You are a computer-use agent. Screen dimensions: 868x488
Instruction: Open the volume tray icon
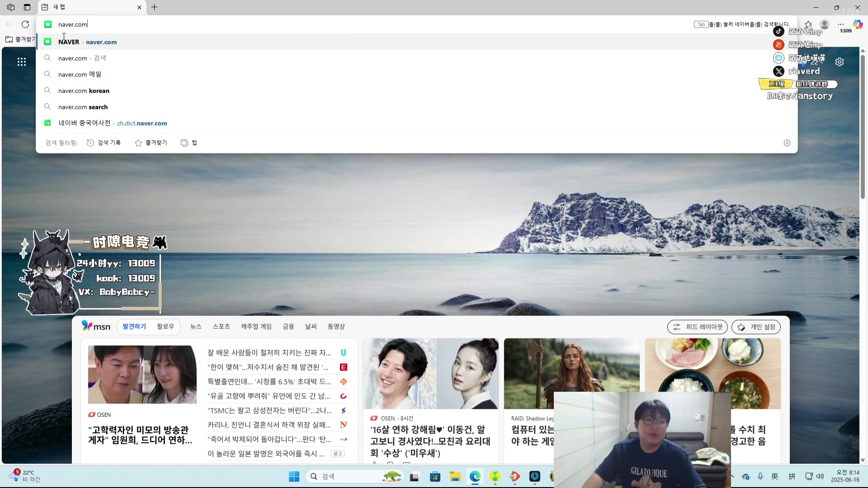click(x=821, y=476)
